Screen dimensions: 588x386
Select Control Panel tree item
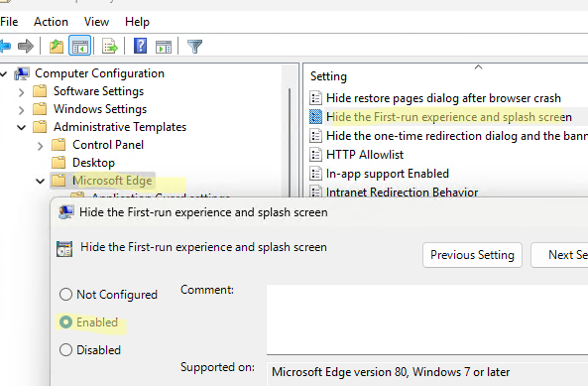click(108, 145)
